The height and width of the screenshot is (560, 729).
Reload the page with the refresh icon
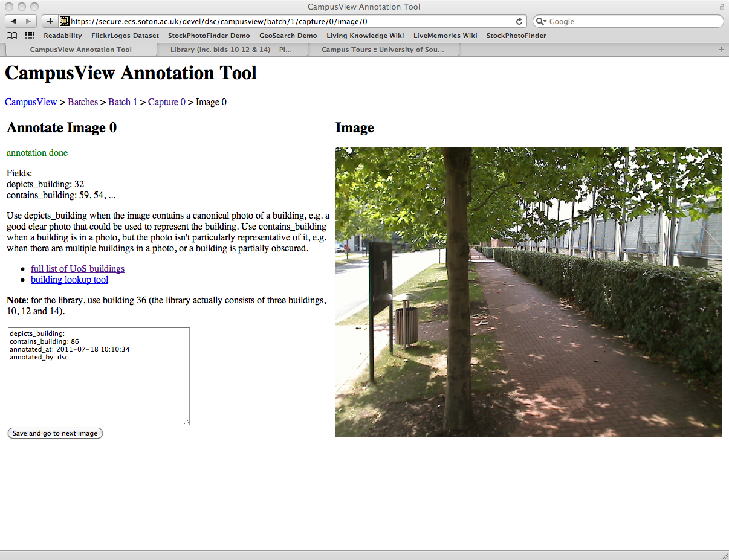coord(519,21)
